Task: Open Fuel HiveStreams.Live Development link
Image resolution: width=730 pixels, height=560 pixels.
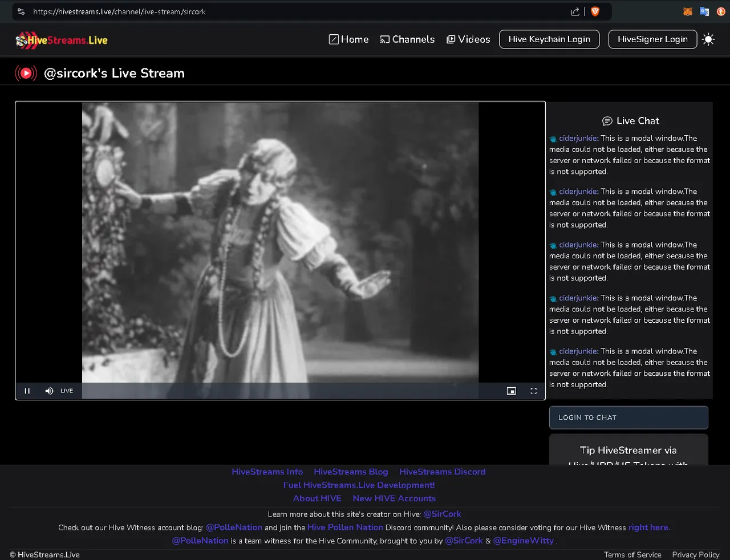Action: pyautogui.click(x=359, y=485)
